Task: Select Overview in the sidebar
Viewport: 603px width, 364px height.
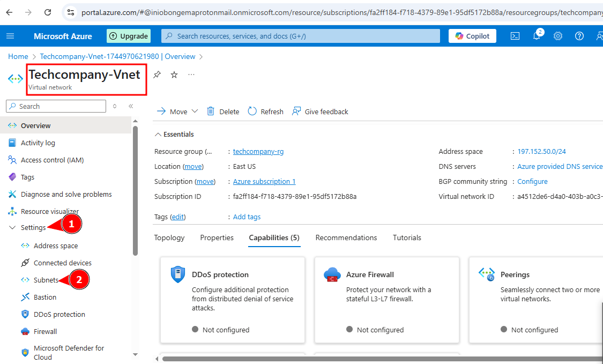Action: [66, 125]
